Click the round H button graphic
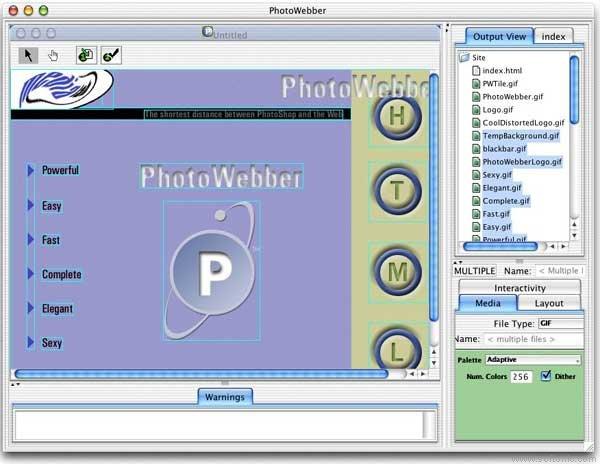 point(398,116)
